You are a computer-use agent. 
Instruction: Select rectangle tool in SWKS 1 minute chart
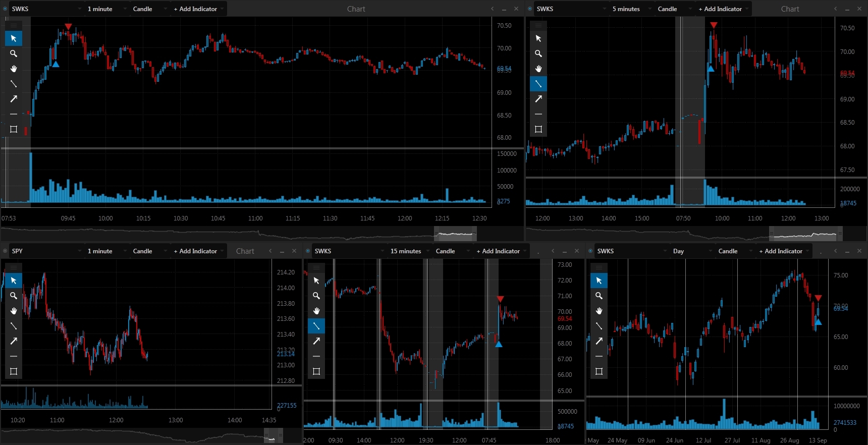(x=14, y=129)
